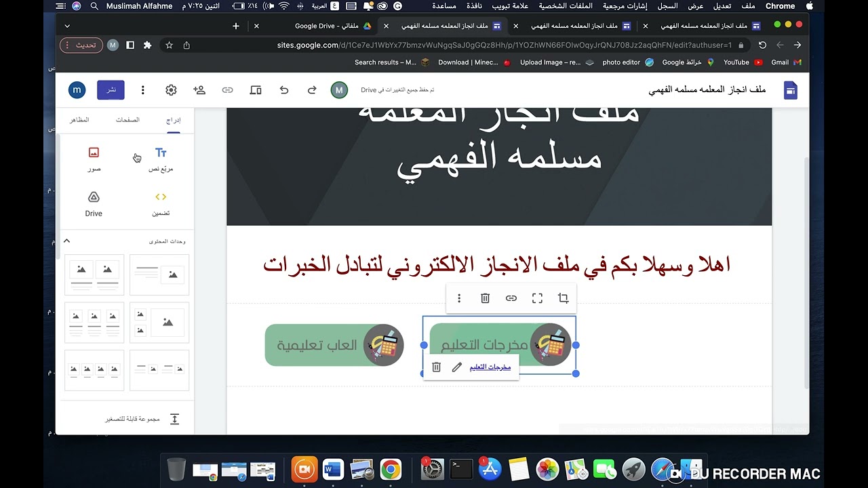Open the image toolbar three-dot menu
The image size is (868, 488).
(459, 298)
